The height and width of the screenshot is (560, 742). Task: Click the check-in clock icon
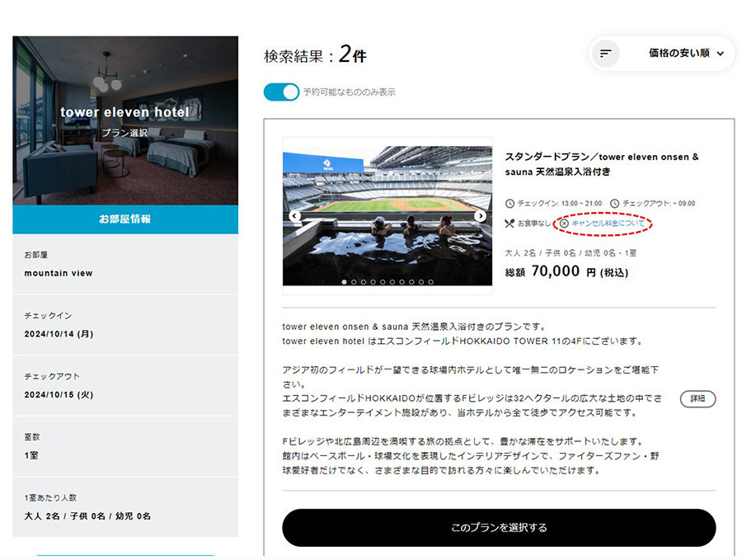point(510,204)
